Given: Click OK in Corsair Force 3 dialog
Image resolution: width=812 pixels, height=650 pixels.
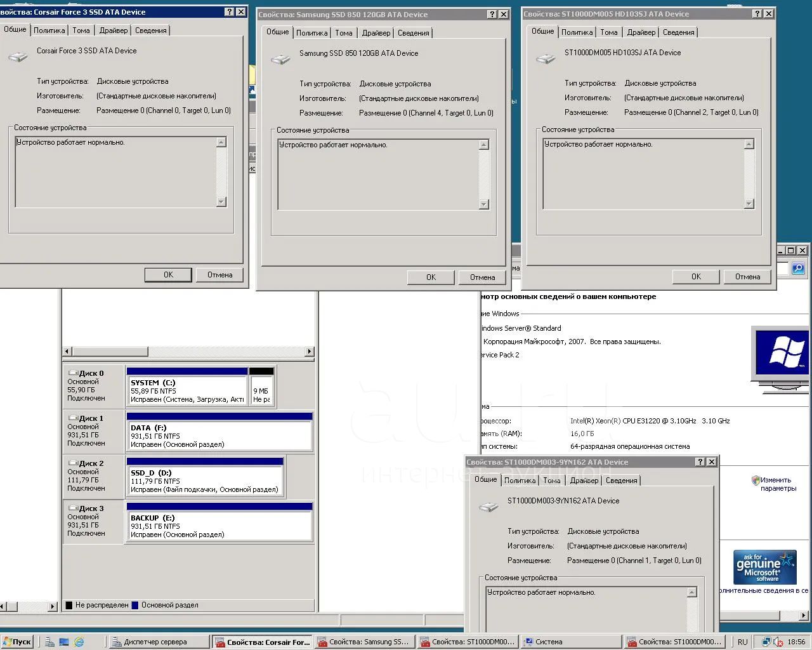Looking at the screenshot, I should pyautogui.click(x=168, y=275).
